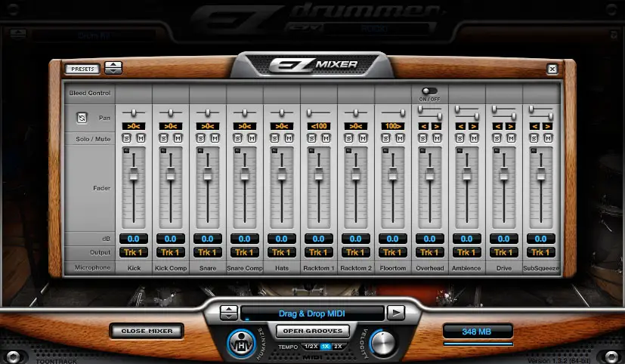Screen dimensions: 625x364
Task: Solo the Hats channel
Action: click(x=275, y=138)
